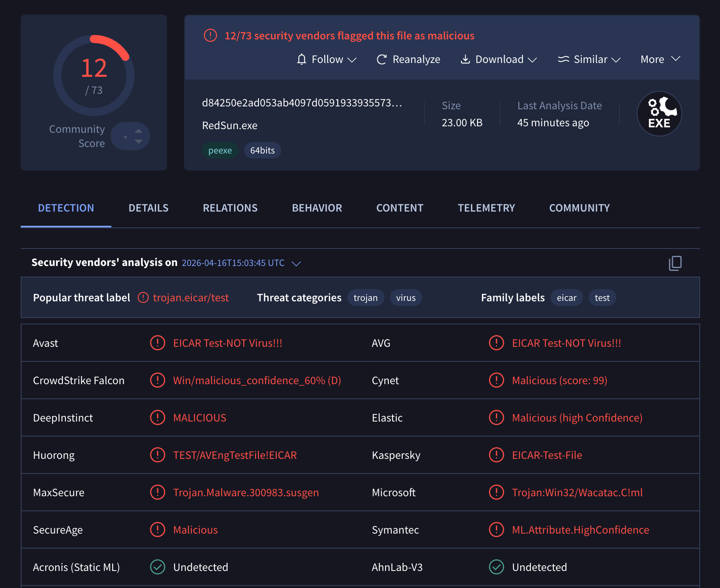Switch to the DETAILS tab
Image resolution: width=720 pixels, height=588 pixels.
tap(148, 208)
